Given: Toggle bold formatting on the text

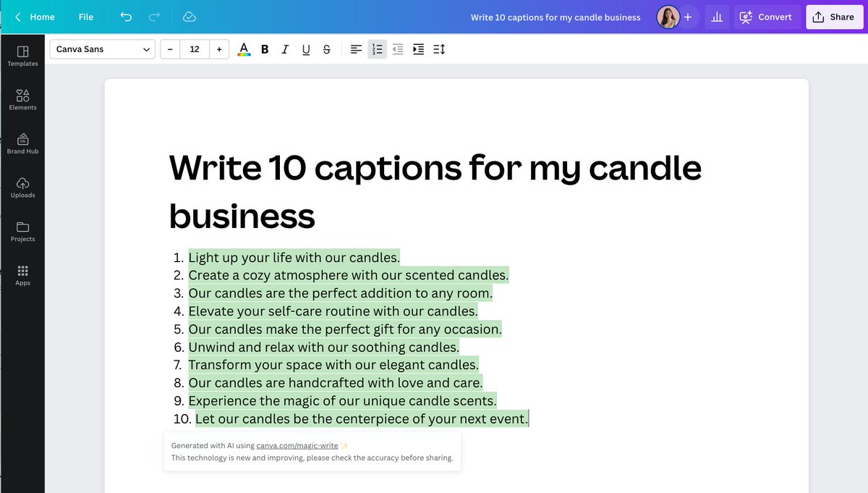Looking at the screenshot, I should 264,49.
